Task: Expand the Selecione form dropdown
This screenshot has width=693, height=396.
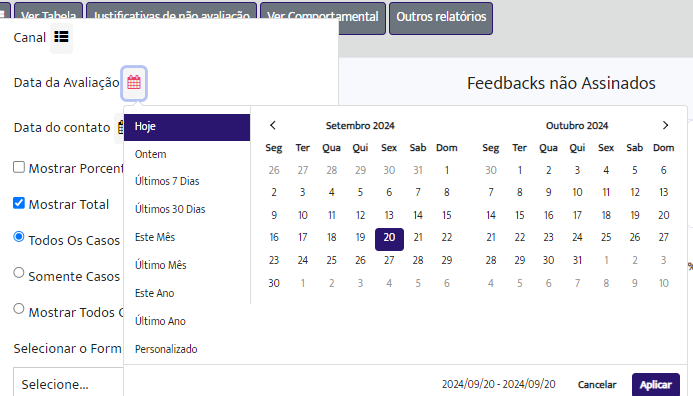Action: pyautogui.click(x=69, y=383)
